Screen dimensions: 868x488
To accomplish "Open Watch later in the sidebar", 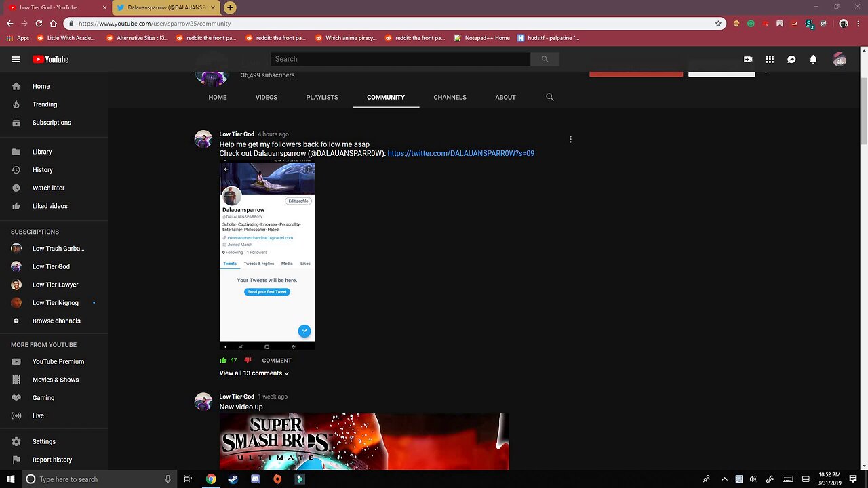I will tap(54, 188).
